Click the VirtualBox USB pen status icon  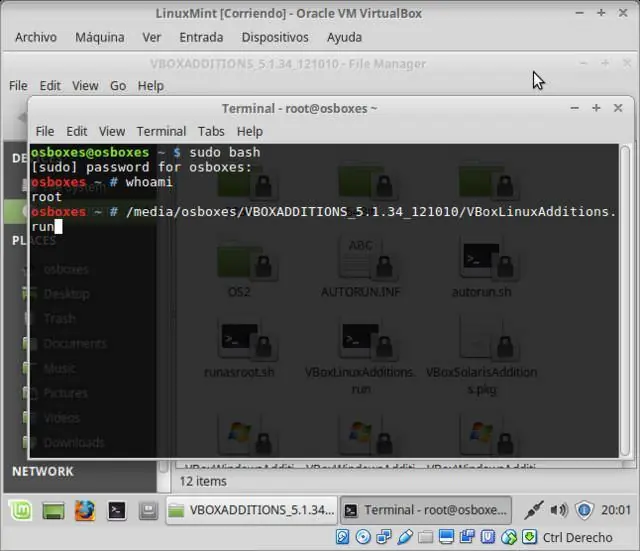pyautogui.click(x=404, y=537)
